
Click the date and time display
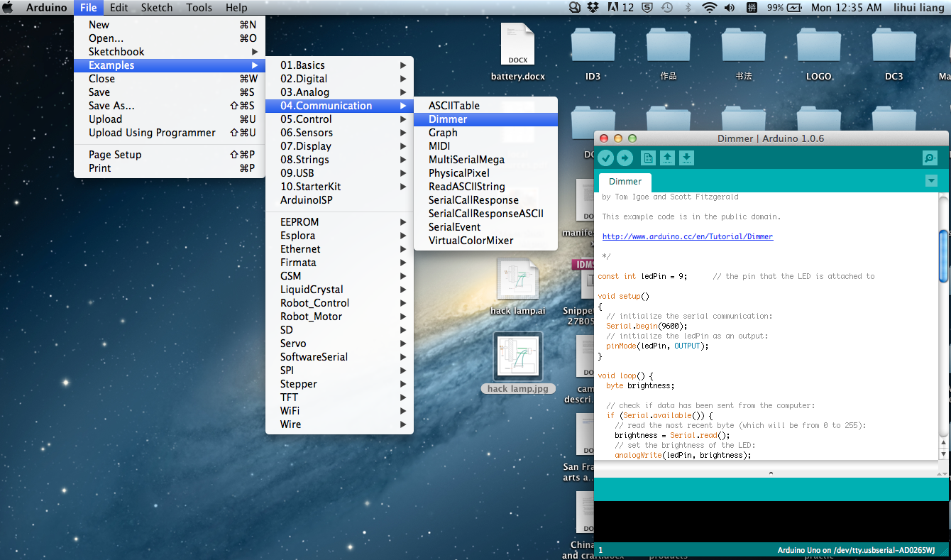tap(847, 8)
